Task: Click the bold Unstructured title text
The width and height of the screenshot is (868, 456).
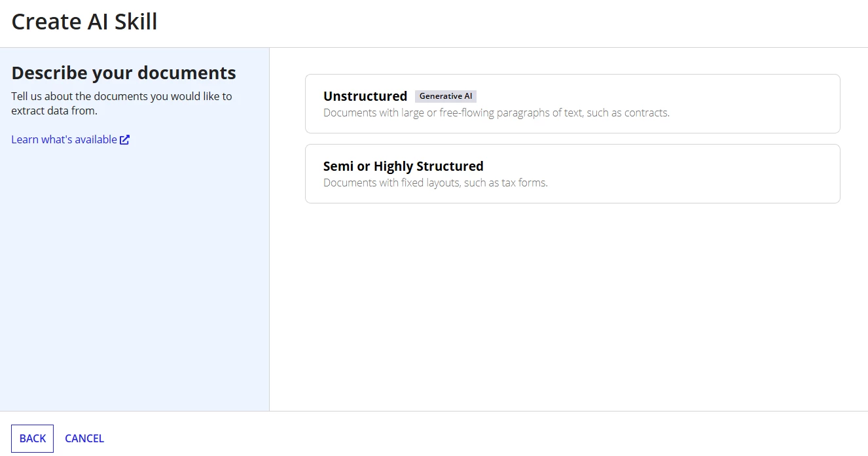Action: point(365,96)
